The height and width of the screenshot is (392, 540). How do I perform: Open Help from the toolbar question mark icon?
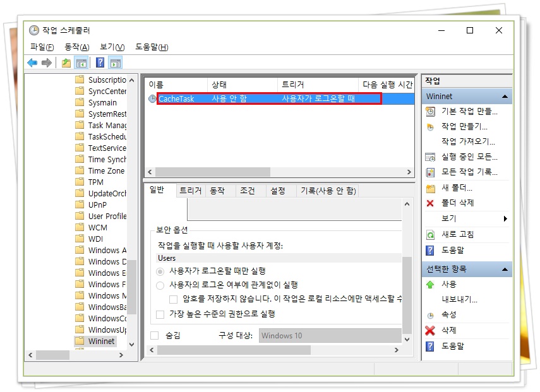tap(100, 62)
